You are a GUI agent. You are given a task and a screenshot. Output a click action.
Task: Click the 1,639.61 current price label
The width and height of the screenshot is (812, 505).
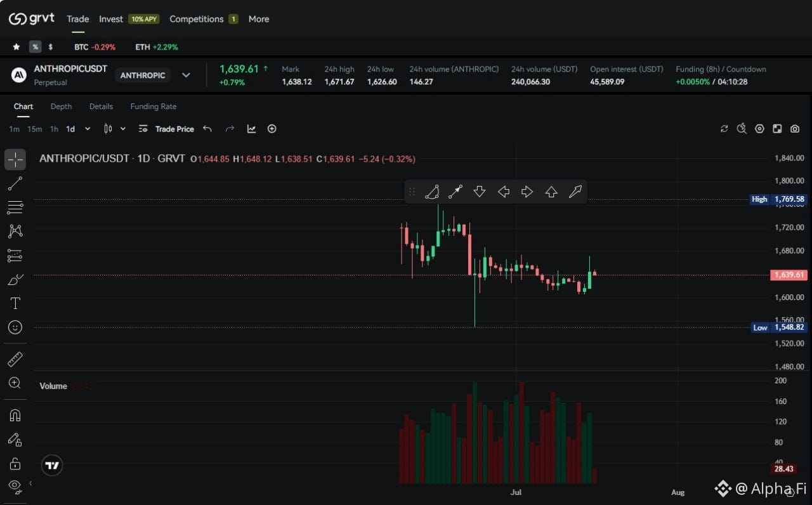(789, 275)
